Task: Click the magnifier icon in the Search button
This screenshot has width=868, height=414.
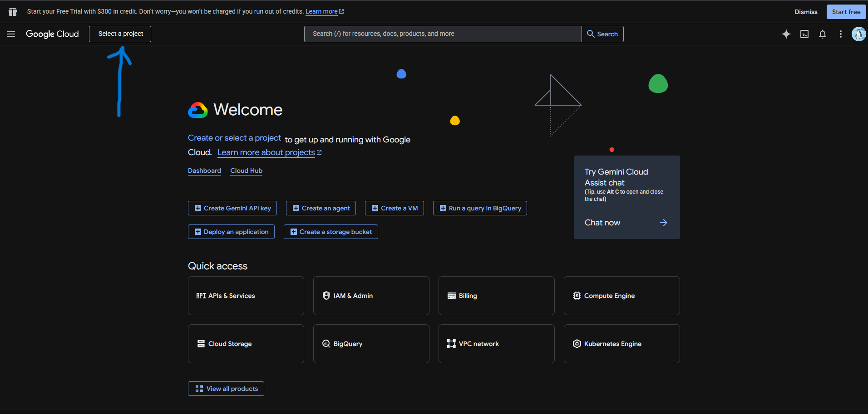Action: pyautogui.click(x=591, y=34)
